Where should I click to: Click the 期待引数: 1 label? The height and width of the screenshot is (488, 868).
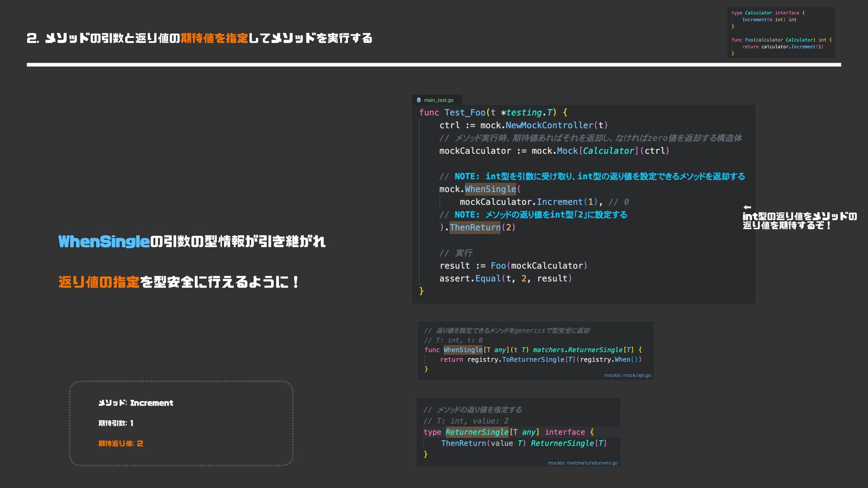pos(116,423)
